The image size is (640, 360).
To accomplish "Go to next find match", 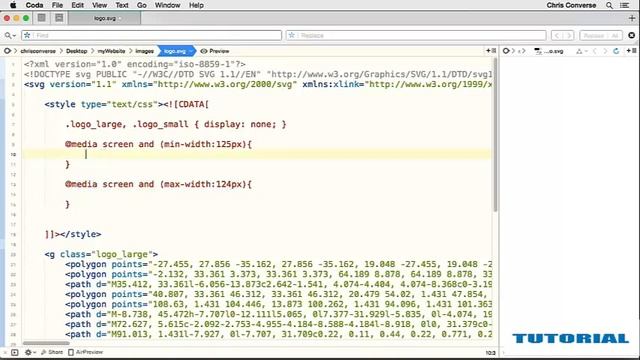I will click(569, 36).
